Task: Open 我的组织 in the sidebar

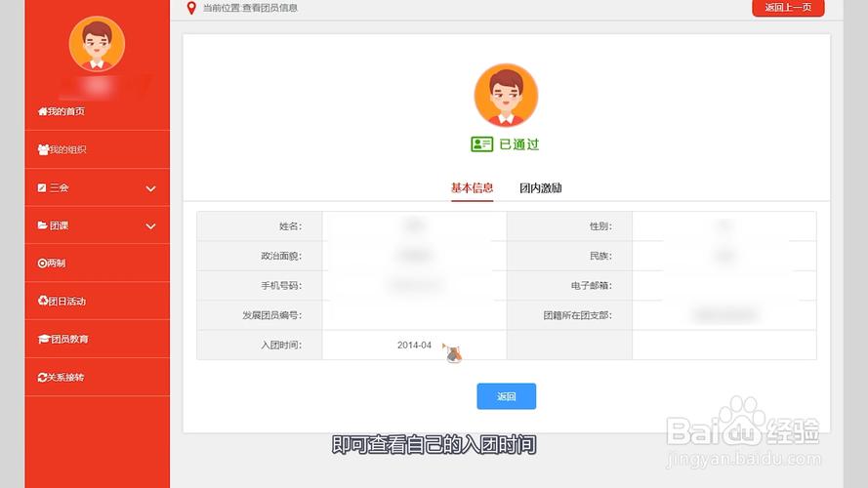Action: (97, 149)
